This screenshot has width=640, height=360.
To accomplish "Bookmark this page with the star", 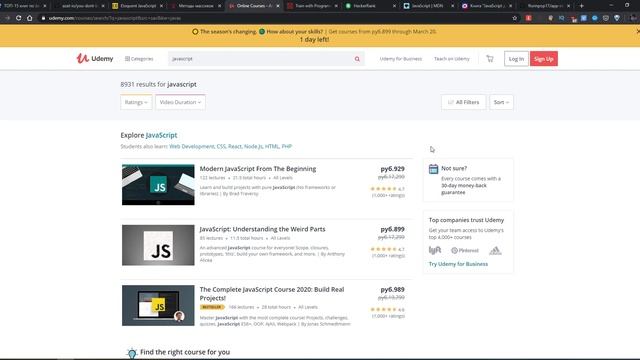I will coord(514,18).
